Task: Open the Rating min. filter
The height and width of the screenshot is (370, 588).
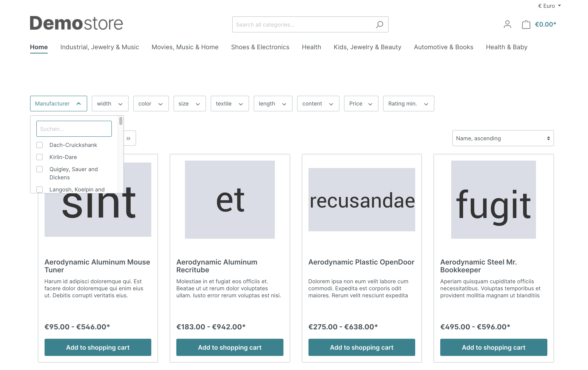Action: (x=409, y=104)
